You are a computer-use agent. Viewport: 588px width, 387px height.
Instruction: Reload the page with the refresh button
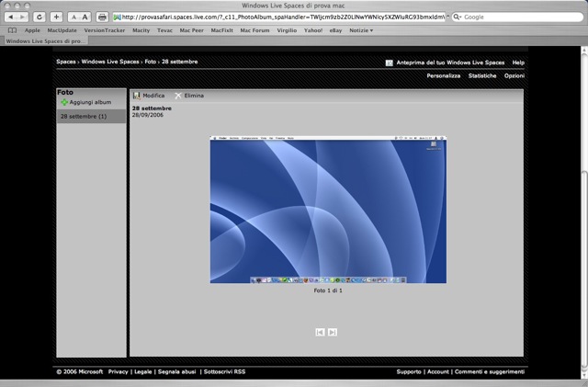40,17
